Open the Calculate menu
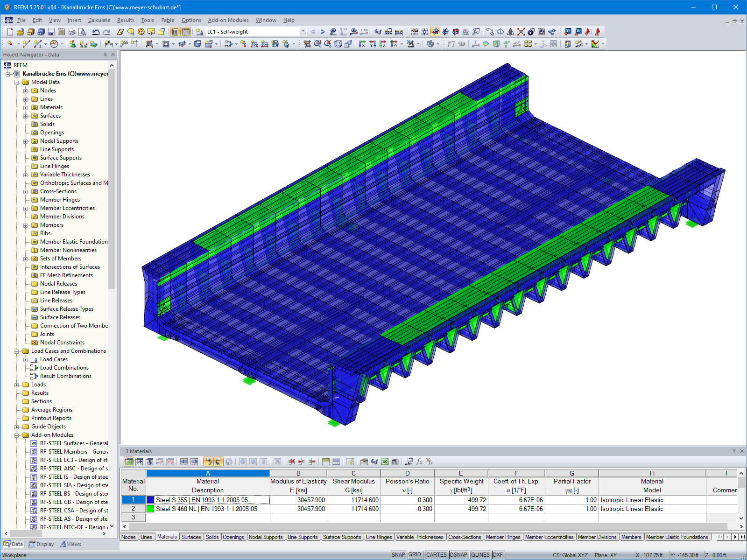Viewport: 747px width, 560px height. coord(99,20)
